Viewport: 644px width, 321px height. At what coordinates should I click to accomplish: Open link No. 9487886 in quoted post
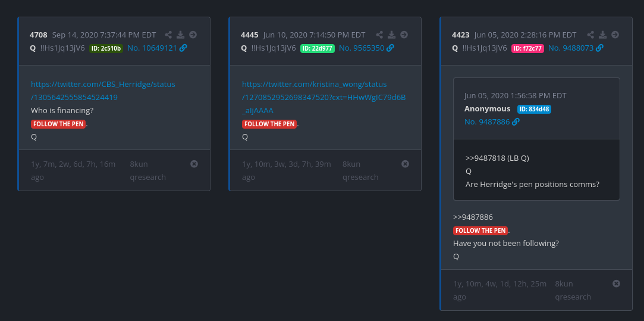487,122
